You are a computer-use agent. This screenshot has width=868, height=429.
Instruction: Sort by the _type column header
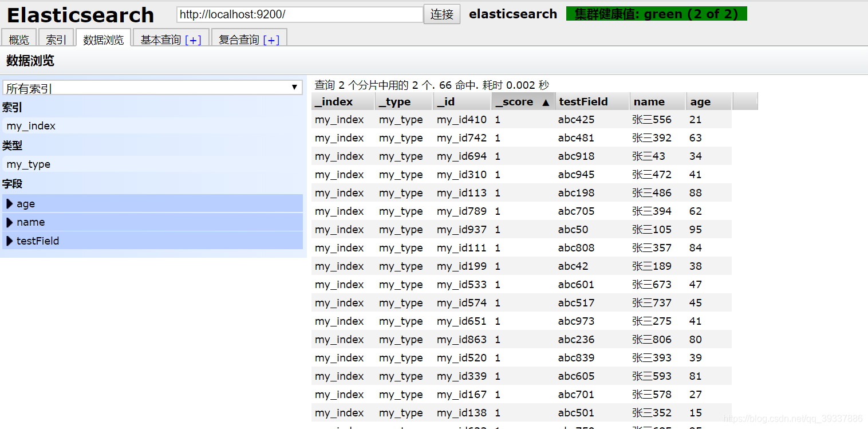404,101
